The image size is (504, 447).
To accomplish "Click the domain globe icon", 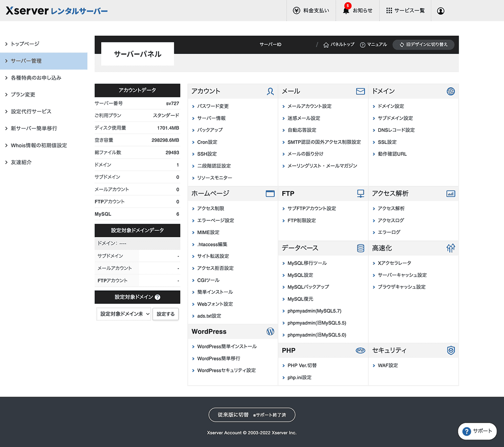I will [x=451, y=91].
